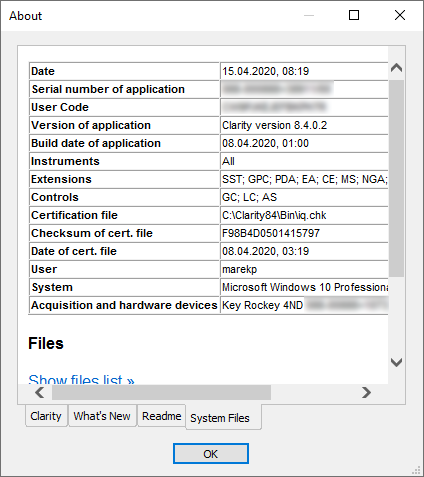Image resolution: width=424 pixels, height=477 pixels.
Task: Click the Date row label
Action: click(x=43, y=71)
